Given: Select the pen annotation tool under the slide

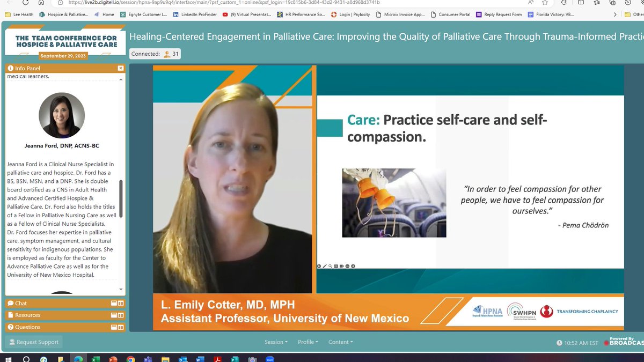Looking at the screenshot, I should (x=325, y=265).
